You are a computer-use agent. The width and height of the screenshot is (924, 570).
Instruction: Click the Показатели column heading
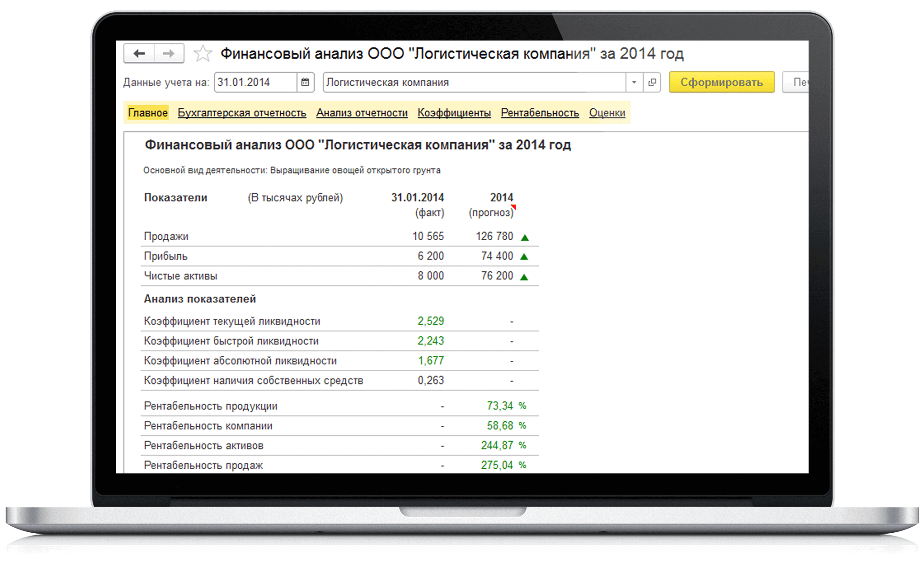[176, 198]
